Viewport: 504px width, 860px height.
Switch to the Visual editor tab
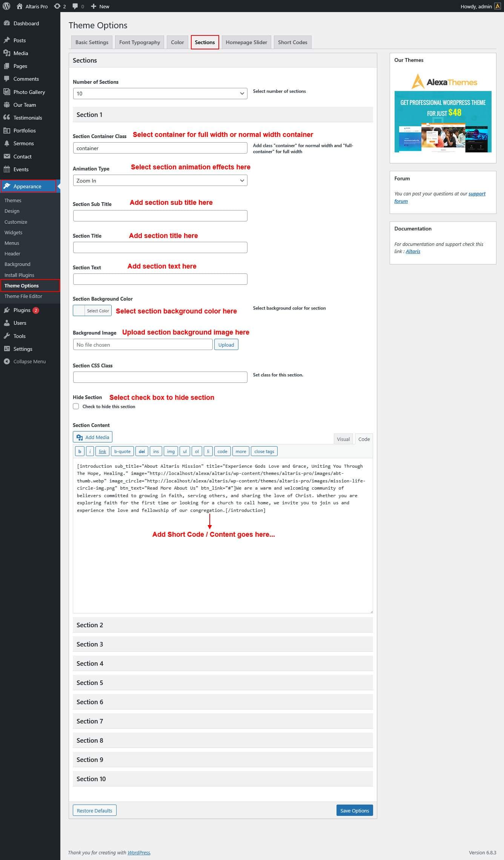pyautogui.click(x=343, y=439)
